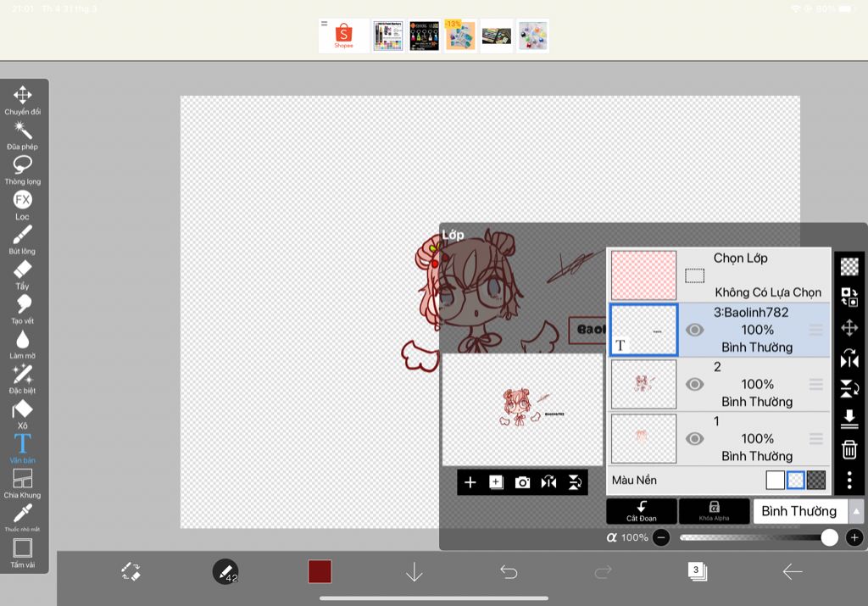Add a special layer with boxed plus
The height and width of the screenshot is (606, 868).
[x=496, y=482]
